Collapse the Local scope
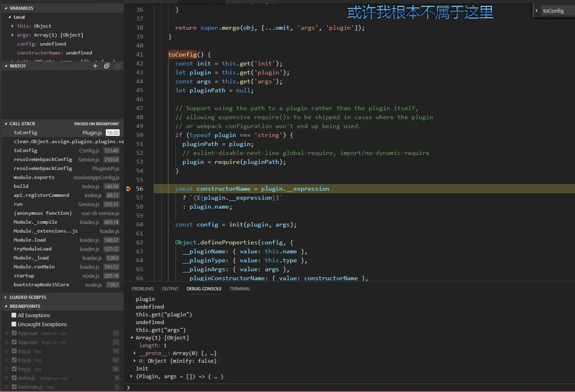575x392 pixels. click(10, 17)
